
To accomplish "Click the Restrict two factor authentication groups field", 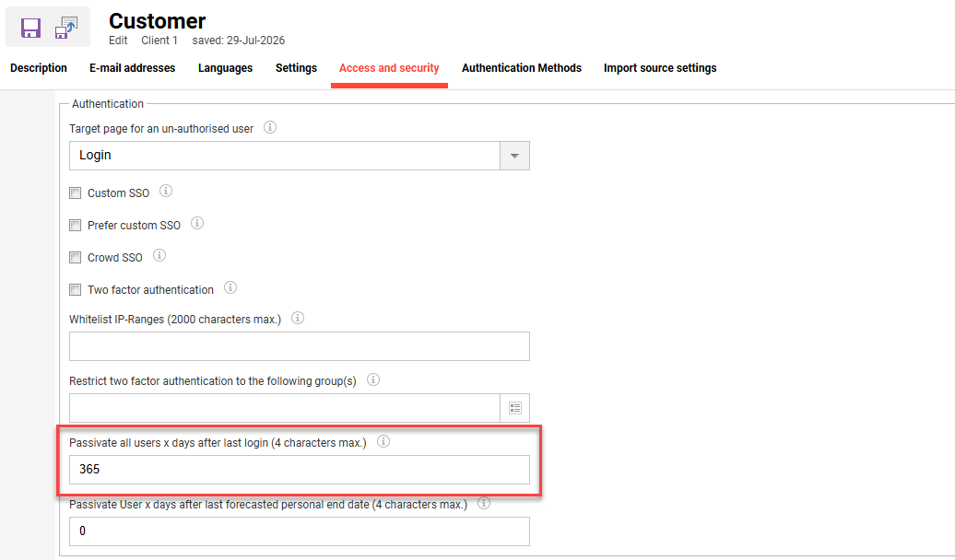I will click(x=285, y=408).
